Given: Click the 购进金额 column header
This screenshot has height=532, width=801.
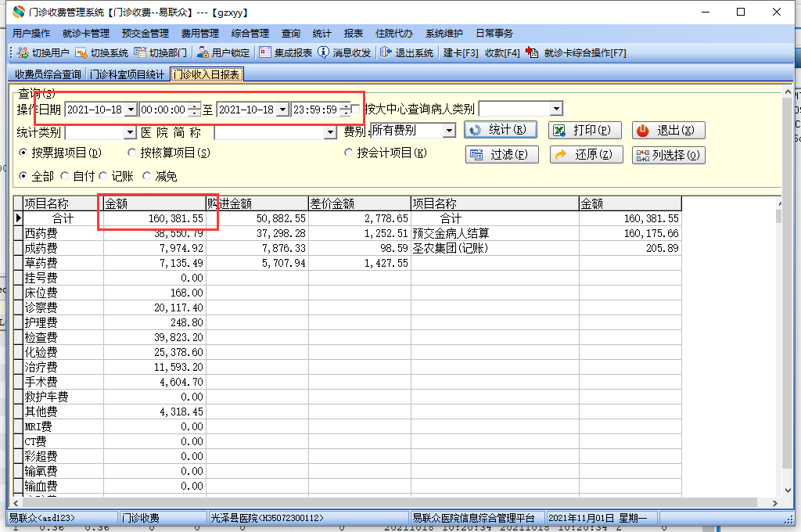Looking at the screenshot, I should coord(257,203).
